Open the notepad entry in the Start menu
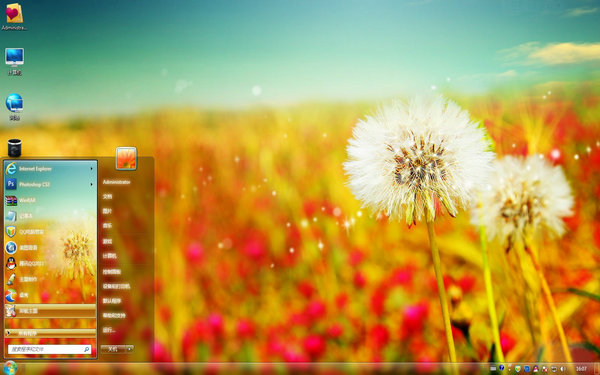 [x=50, y=216]
